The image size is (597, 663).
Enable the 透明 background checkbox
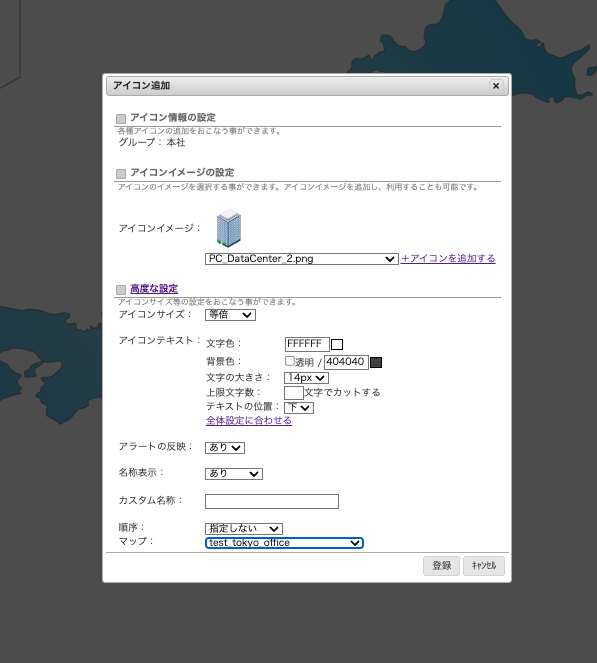290,361
